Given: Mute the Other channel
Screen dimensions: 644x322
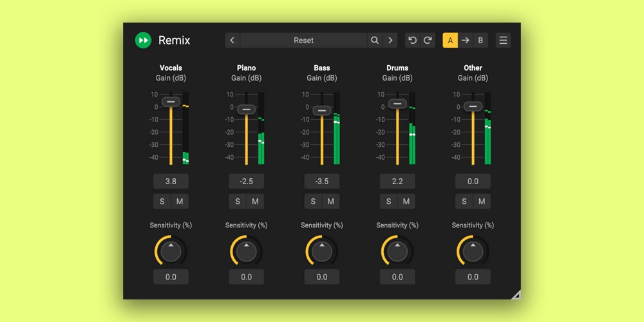Looking at the screenshot, I should [x=482, y=202].
